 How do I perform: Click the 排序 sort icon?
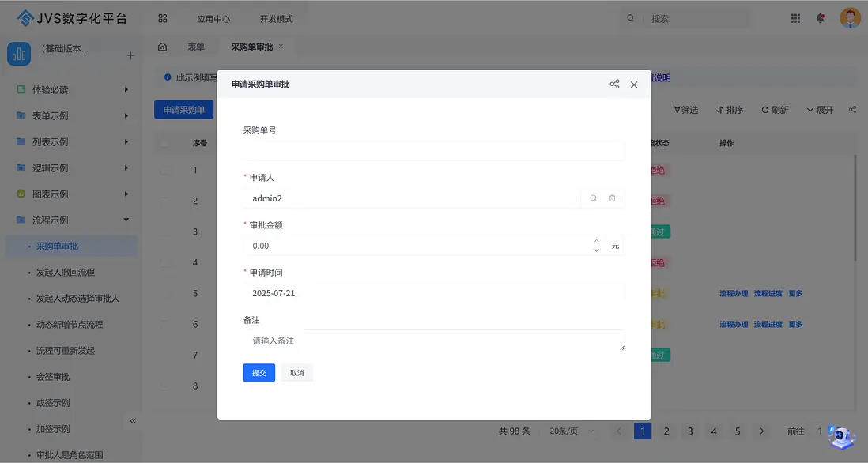[720, 110]
